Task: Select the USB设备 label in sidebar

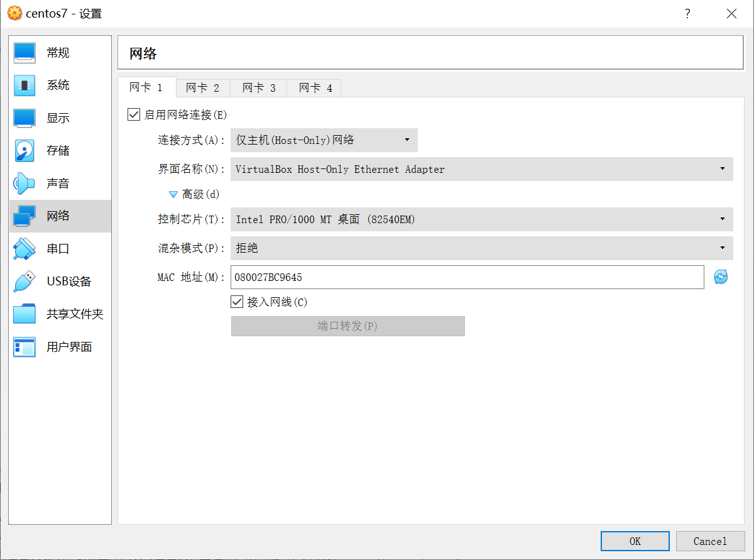Action: point(69,282)
